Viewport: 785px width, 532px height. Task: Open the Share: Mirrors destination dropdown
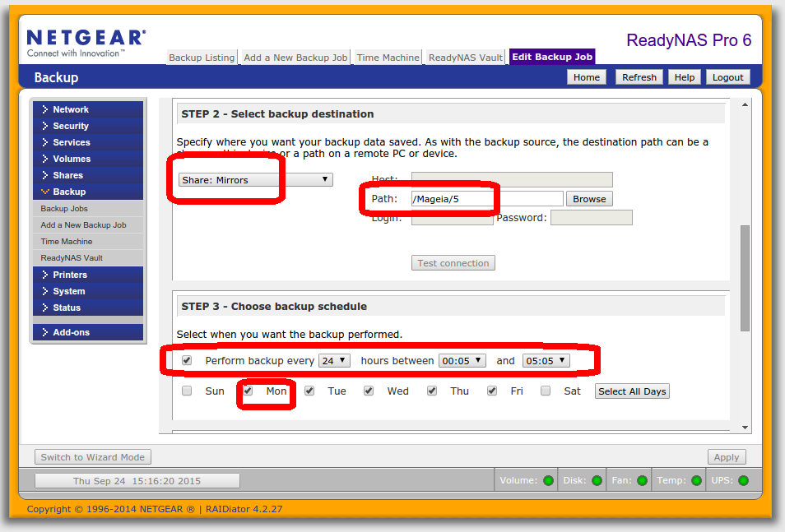pos(255,180)
